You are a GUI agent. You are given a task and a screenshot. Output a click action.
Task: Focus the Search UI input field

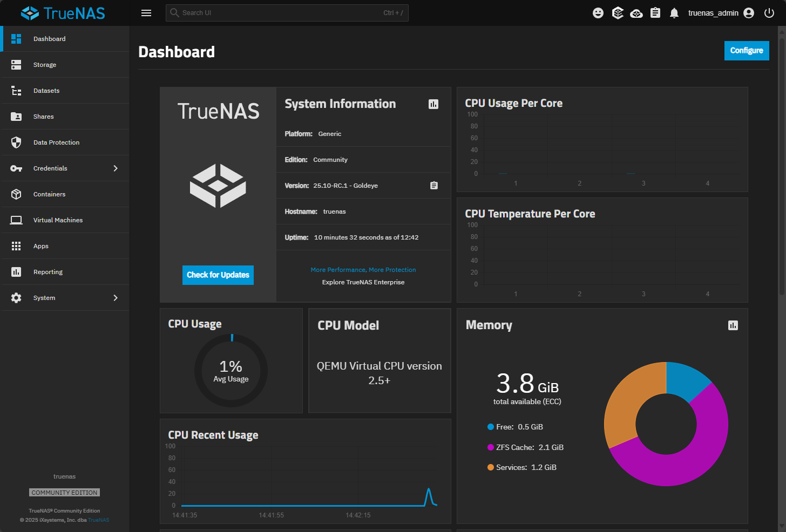click(287, 13)
